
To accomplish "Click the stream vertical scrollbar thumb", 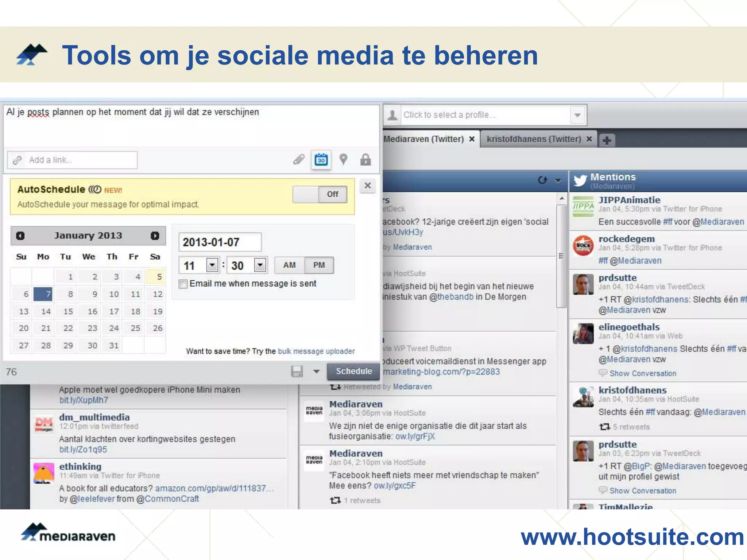I will [x=561, y=256].
